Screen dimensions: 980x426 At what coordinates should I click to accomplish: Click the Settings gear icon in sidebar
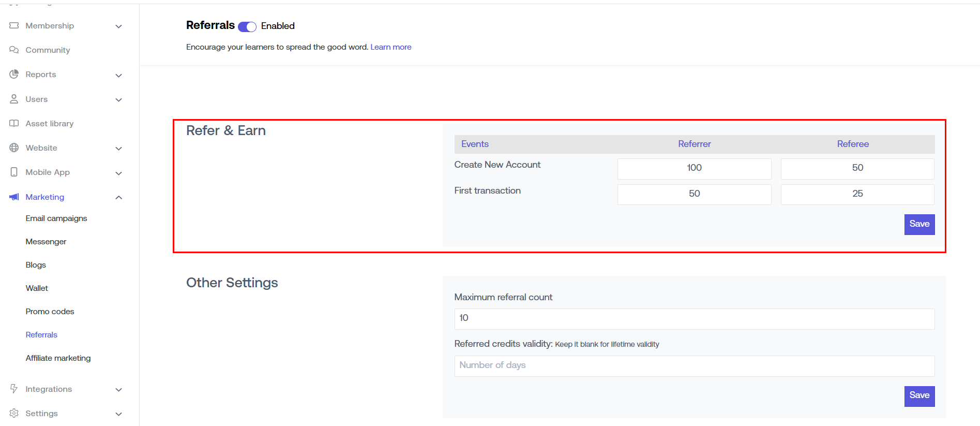(x=14, y=413)
